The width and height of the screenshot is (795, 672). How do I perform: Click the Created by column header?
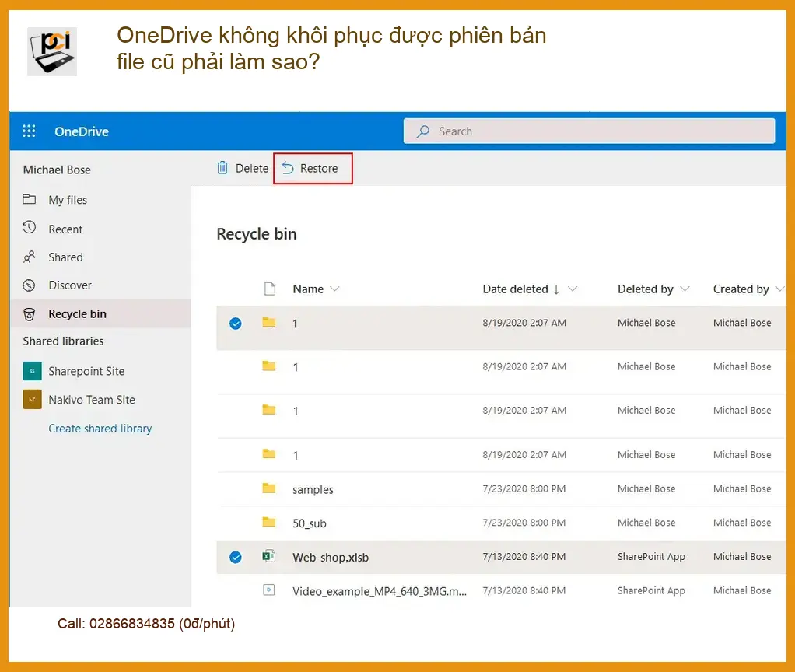tap(741, 289)
